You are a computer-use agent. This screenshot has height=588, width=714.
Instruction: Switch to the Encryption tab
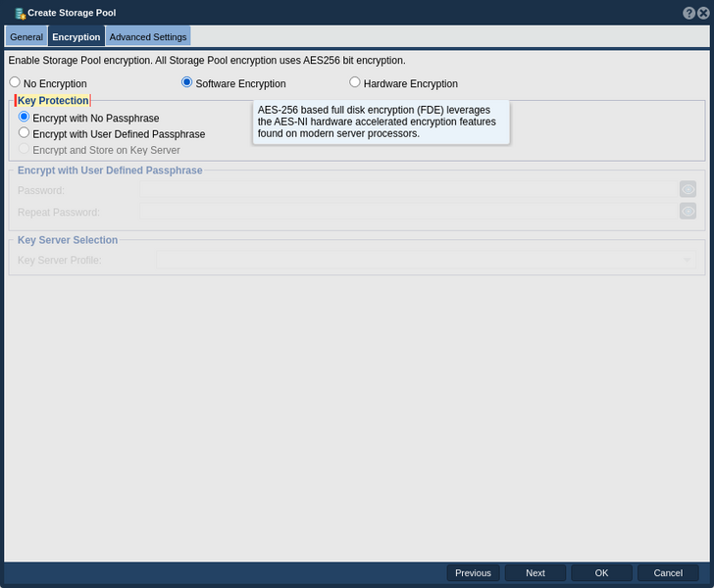point(76,37)
